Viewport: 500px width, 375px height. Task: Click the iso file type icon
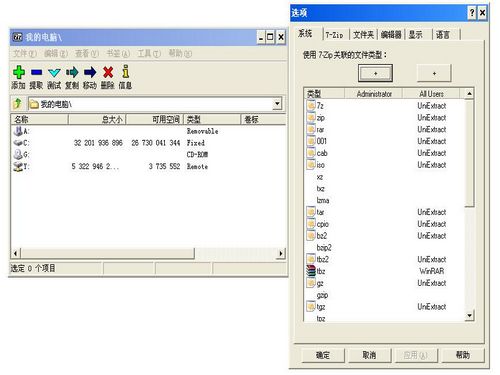tap(311, 164)
